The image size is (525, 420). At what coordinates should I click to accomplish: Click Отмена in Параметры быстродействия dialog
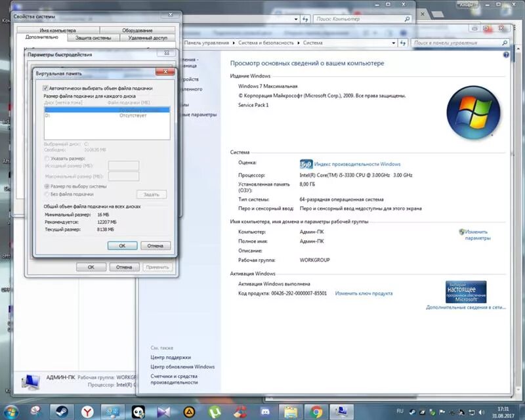pyautogui.click(x=124, y=267)
